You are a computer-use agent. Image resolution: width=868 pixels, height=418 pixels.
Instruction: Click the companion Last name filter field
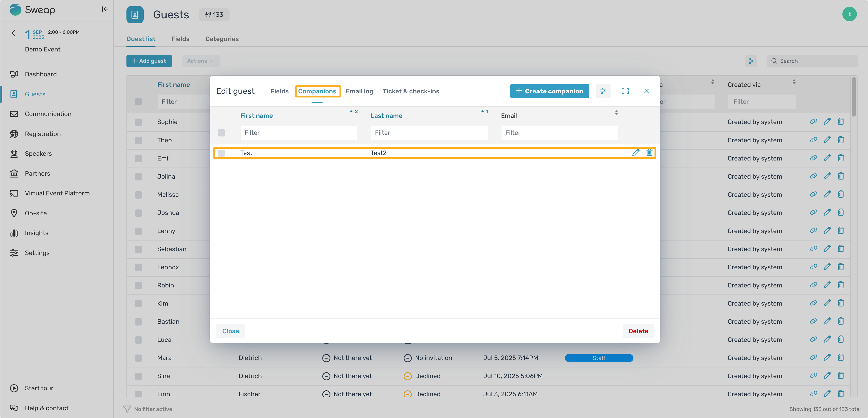click(429, 133)
